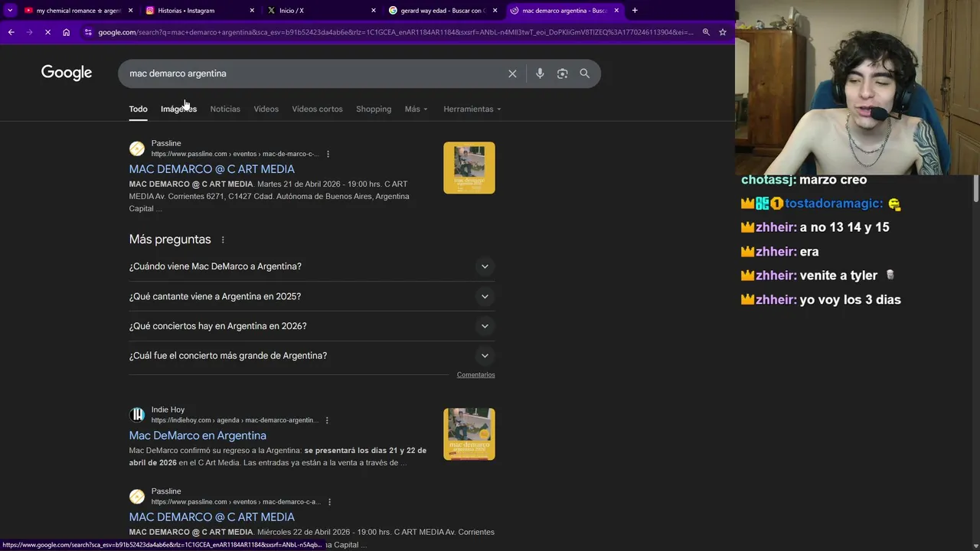This screenshot has height=551, width=980.
Task: Click in the Google search input field
Action: [314, 73]
